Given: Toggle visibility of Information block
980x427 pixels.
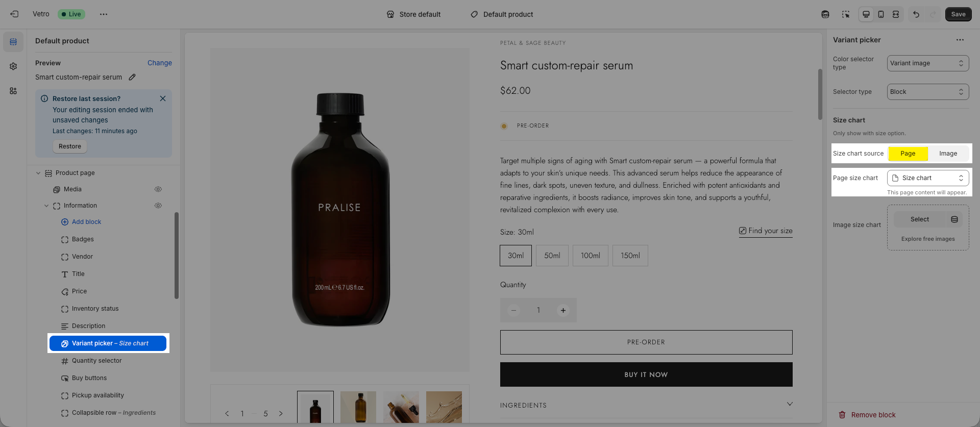Looking at the screenshot, I should (x=158, y=206).
